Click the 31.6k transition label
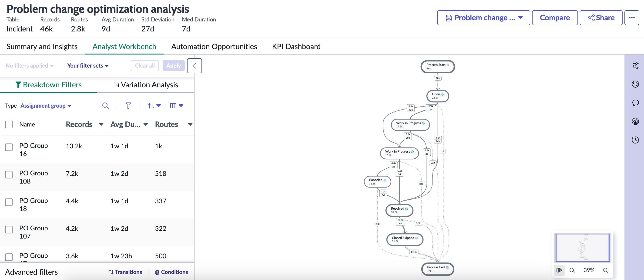 tap(414, 252)
